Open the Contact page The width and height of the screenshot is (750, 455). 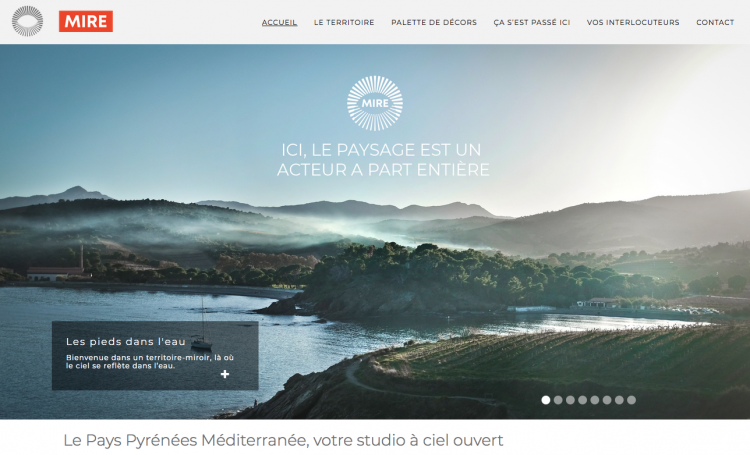(715, 22)
